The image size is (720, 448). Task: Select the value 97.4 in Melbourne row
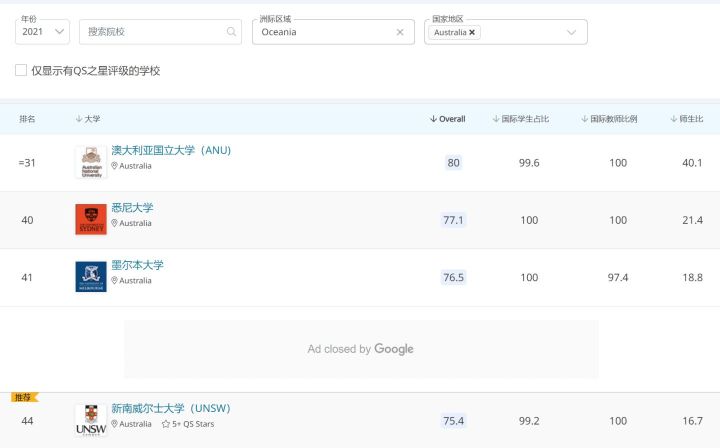pyautogui.click(x=618, y=277)
